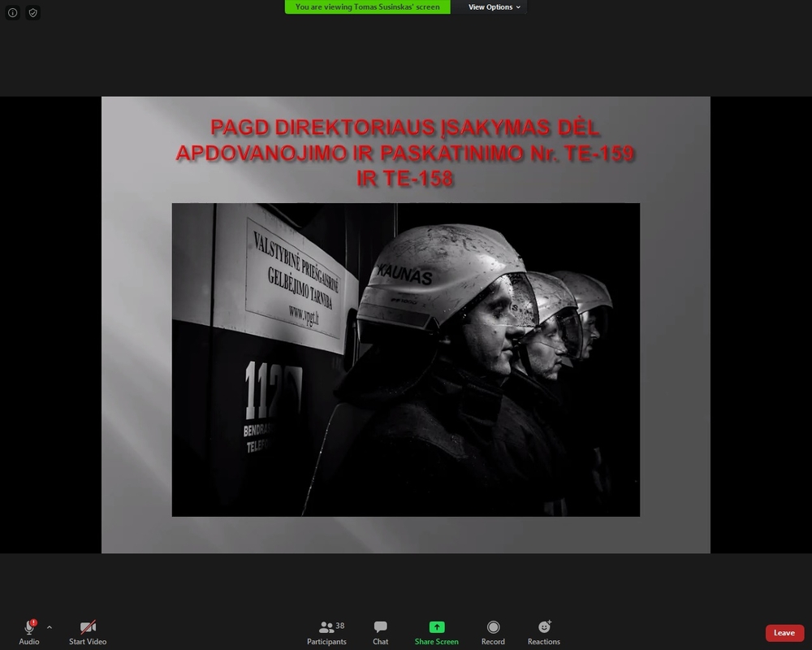Leave the meeting with the Leave button
The width and height of the screenshot is (812, 650).
784,633
